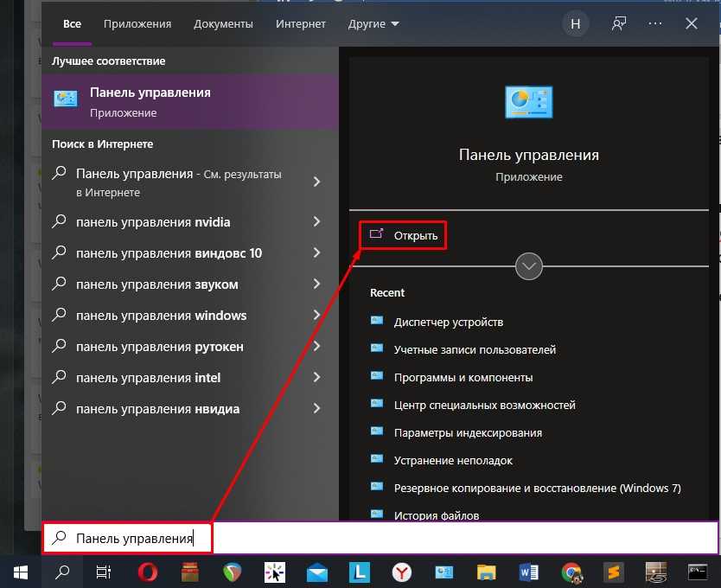Screen dimensions: 721x588
Task: Click the Sublime Text taskbar icon
Action: 613,572
